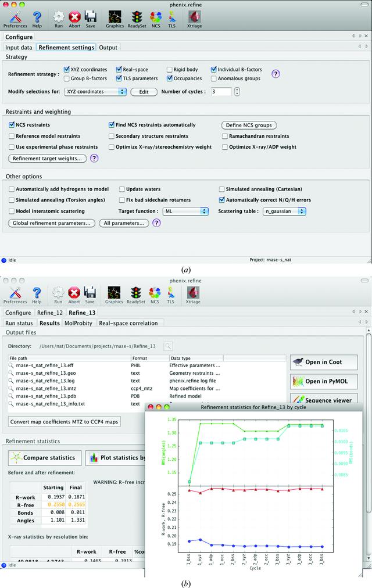Launch Xtriage in top window toolbar

pyautogui.click(x=194, y=19)
